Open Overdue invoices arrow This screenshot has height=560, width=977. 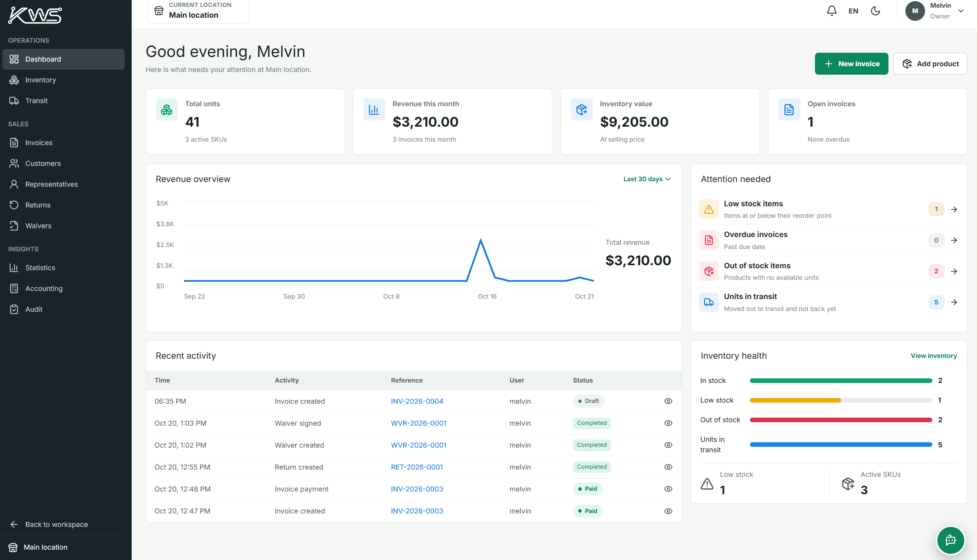954,240
